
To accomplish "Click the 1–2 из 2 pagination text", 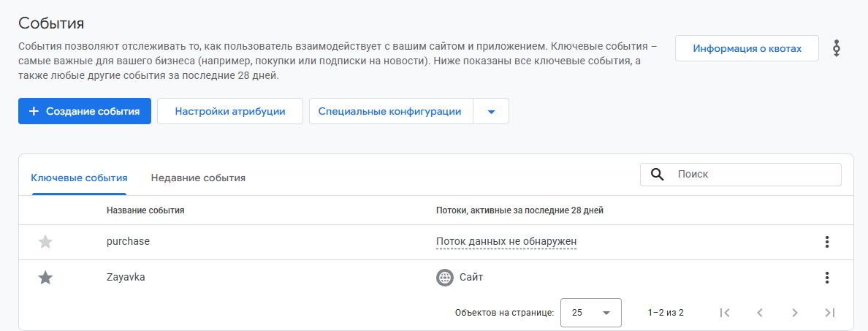I will (x=666, y=313).
